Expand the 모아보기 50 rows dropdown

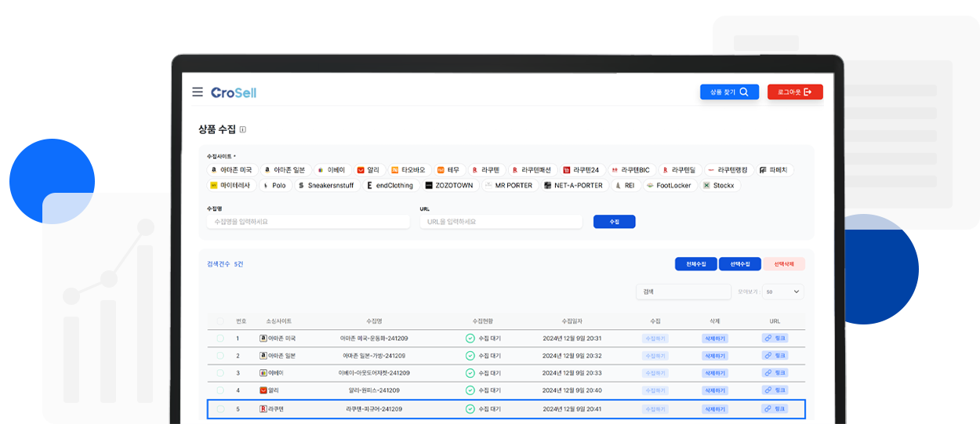click(782, 292)
